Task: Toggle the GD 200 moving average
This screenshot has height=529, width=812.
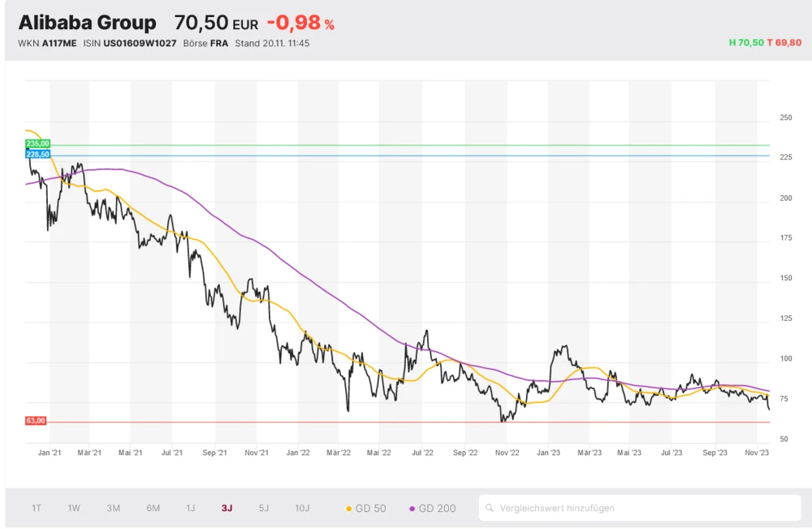Action: tap(433, 509)
